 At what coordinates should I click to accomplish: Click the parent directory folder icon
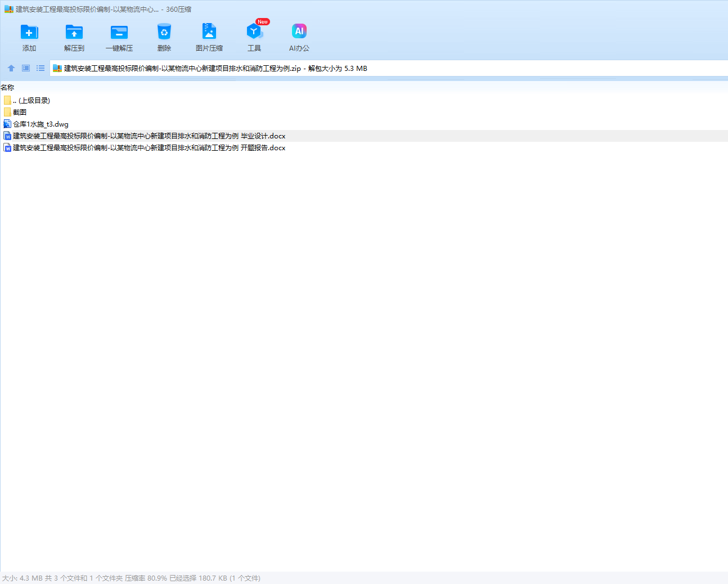click(7, 100)
